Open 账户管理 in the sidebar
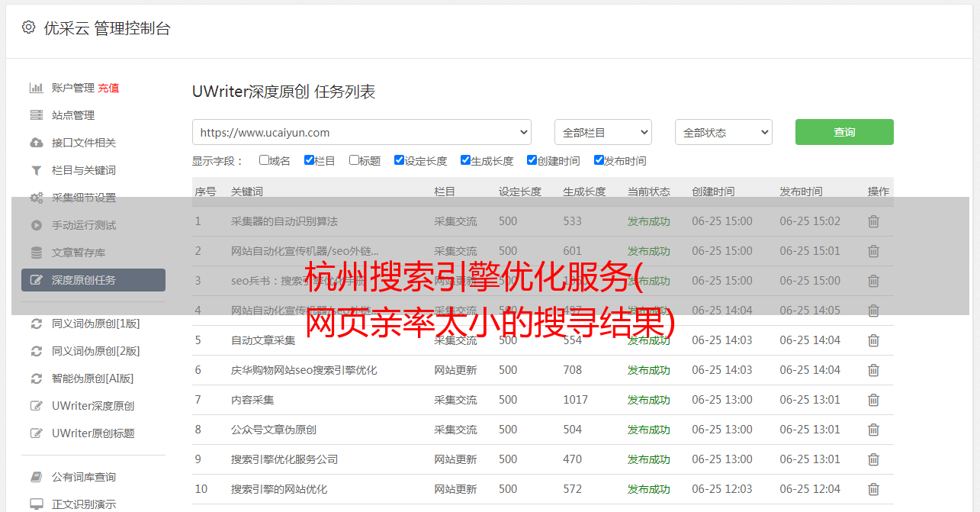 [x=73, y=88]
